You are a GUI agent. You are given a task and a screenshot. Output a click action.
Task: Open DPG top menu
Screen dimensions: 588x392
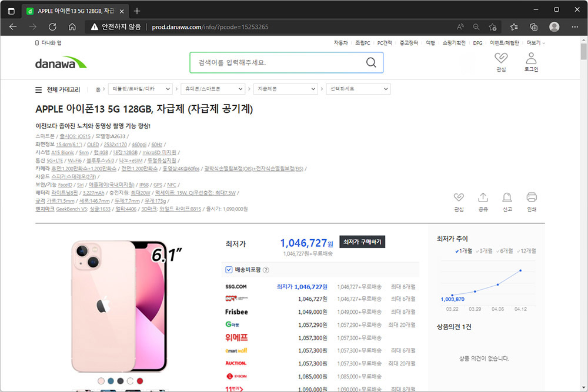[x=477, y=43]
